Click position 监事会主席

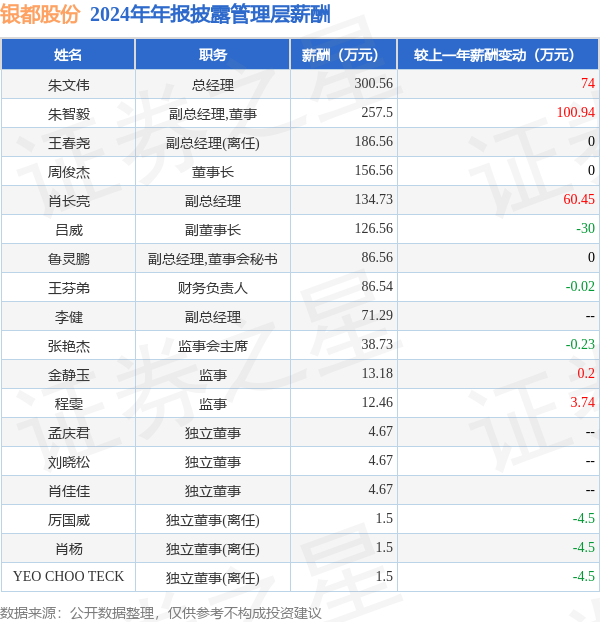point(213,346)
